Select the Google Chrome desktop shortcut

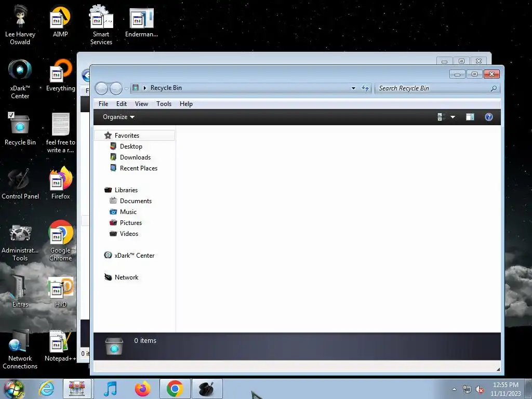[60, 241]
